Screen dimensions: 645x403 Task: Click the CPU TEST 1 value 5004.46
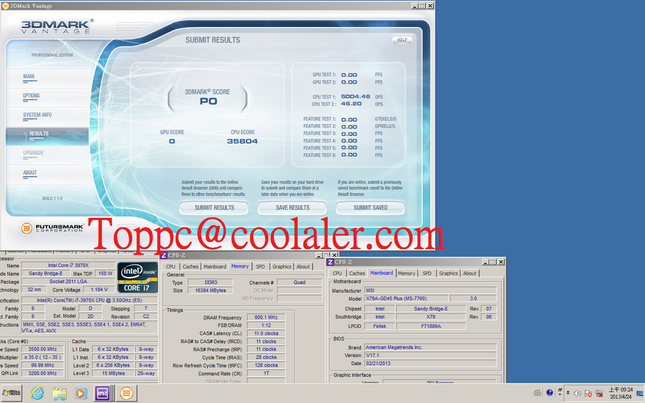(355, 97)
